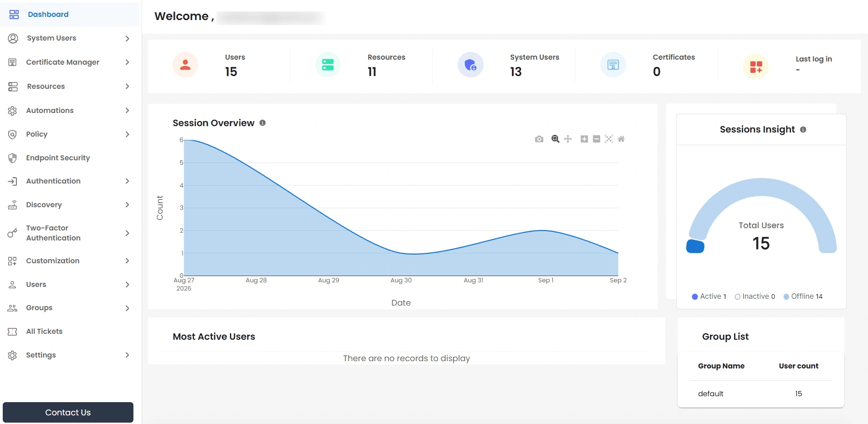Open the Customization menu item

click(70, 261)
